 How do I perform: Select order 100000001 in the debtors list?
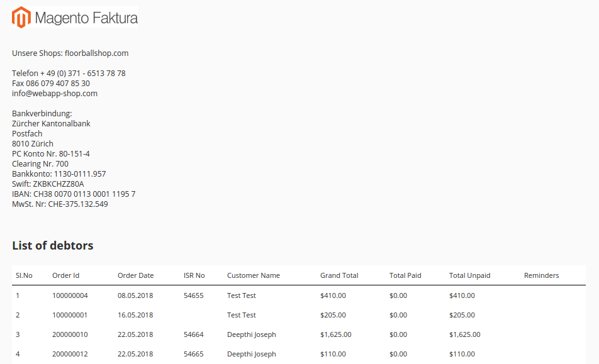tap(70, 315)
